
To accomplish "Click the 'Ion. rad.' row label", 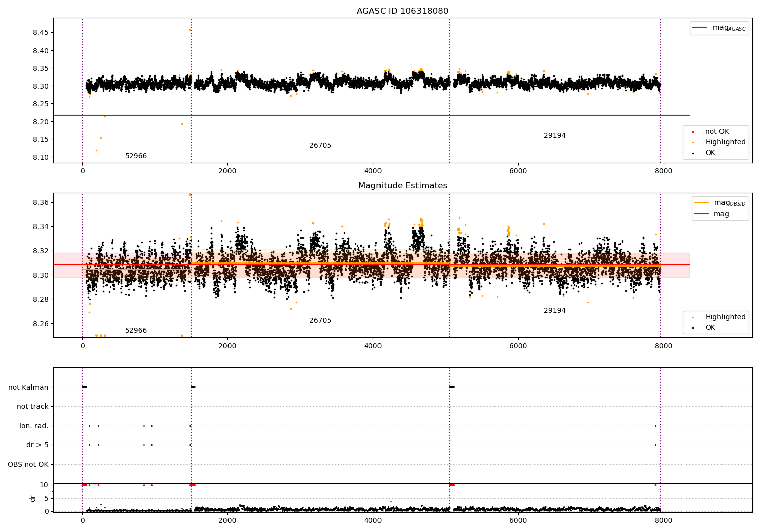I will click(34, 426).
